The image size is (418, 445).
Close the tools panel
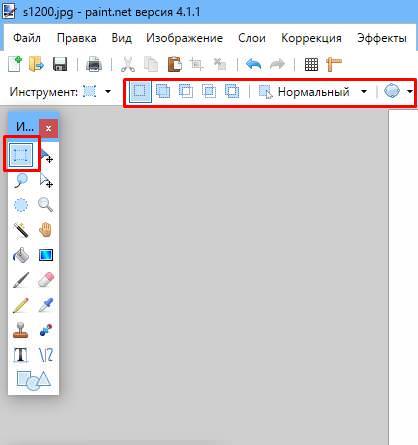(49, 128)
